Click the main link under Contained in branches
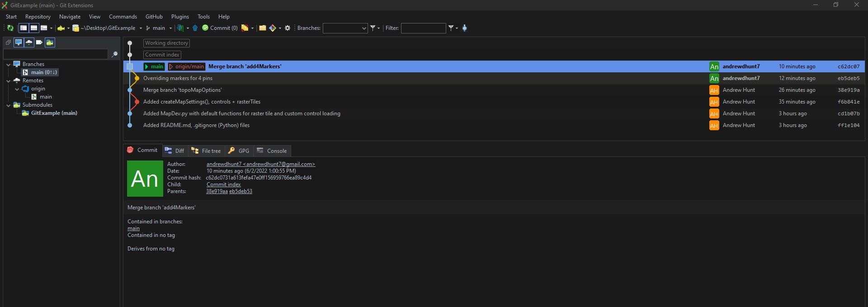The width and height of the screenshot is (868, 307). point(133,228)
